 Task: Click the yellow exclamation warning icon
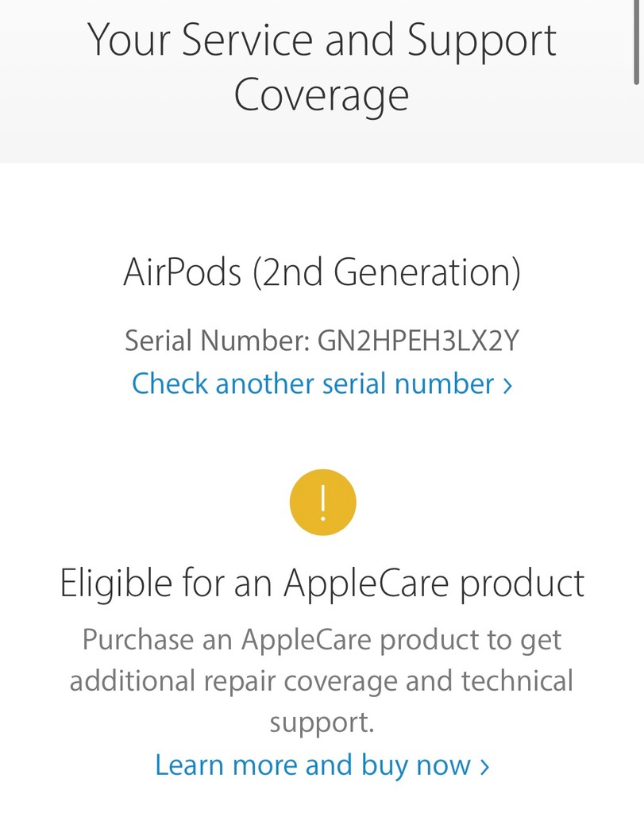click(322, 503)
